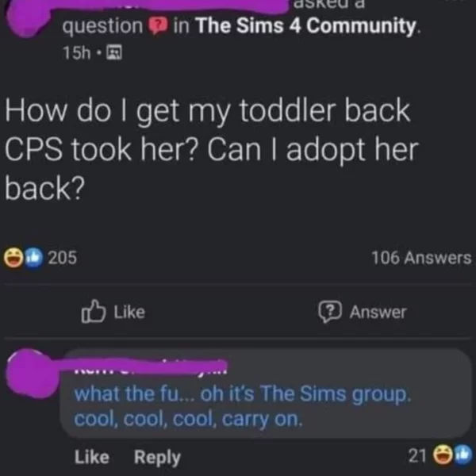476x476 pixels.
Task: Tap the Answer button label
Action: click(x=378, y=312)
